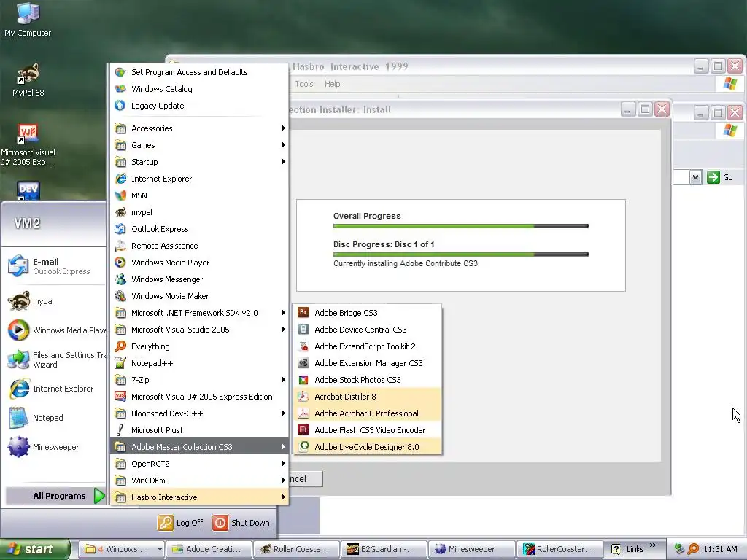Screen dimensions: 747x560
Task: Open Adobe Stock Photos CS3 icon
Action: point(303,379)
